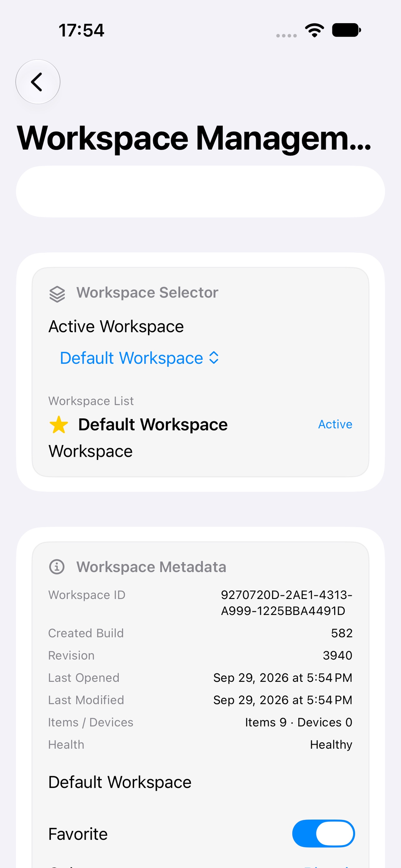Click the Workspace Selector layers icon

click(x=57, y=294)
